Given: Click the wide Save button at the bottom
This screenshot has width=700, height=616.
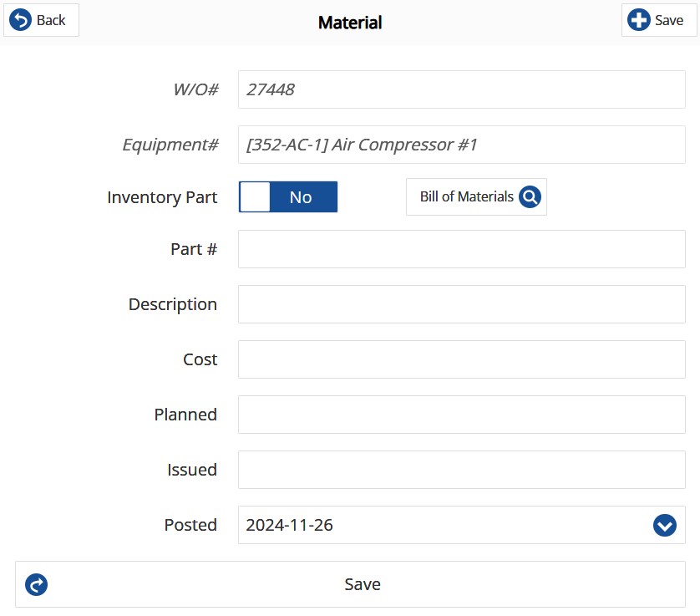Looking at the screenshot, I should click(x=350, y=584).
